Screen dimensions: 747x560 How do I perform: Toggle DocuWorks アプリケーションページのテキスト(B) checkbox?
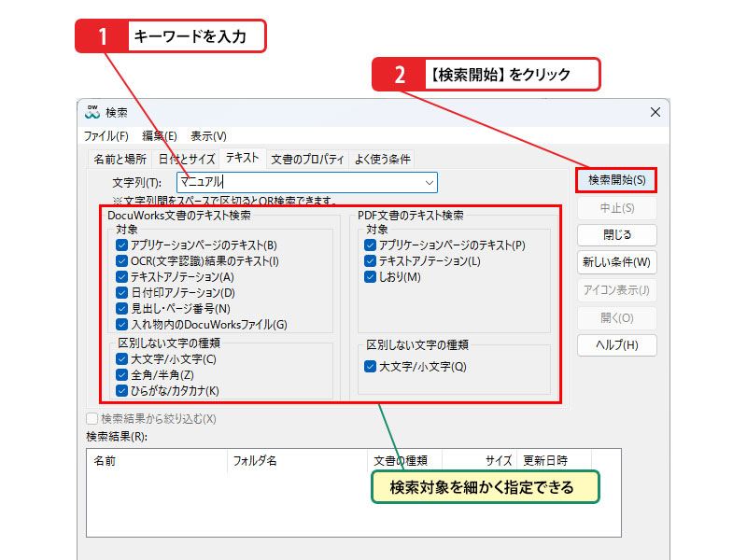[x=121, y=245]
